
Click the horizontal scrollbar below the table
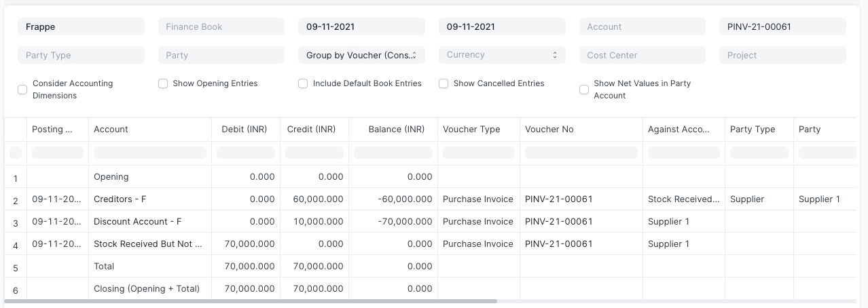click(251, 301)
